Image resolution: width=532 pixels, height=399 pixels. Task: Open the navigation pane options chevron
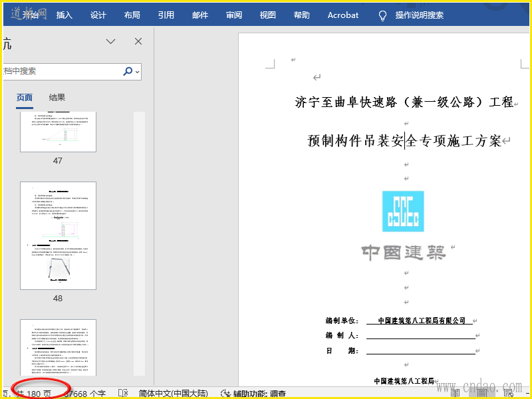click(x=110, y=41)
